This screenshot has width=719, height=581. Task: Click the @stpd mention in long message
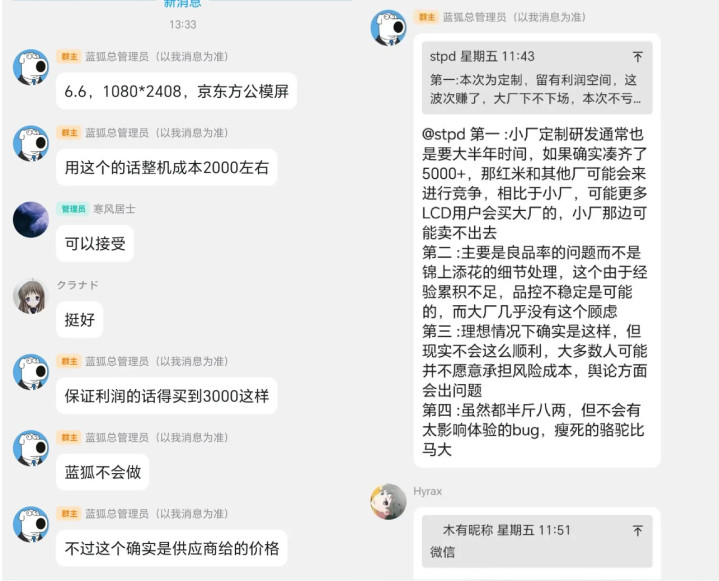(444, 134)
